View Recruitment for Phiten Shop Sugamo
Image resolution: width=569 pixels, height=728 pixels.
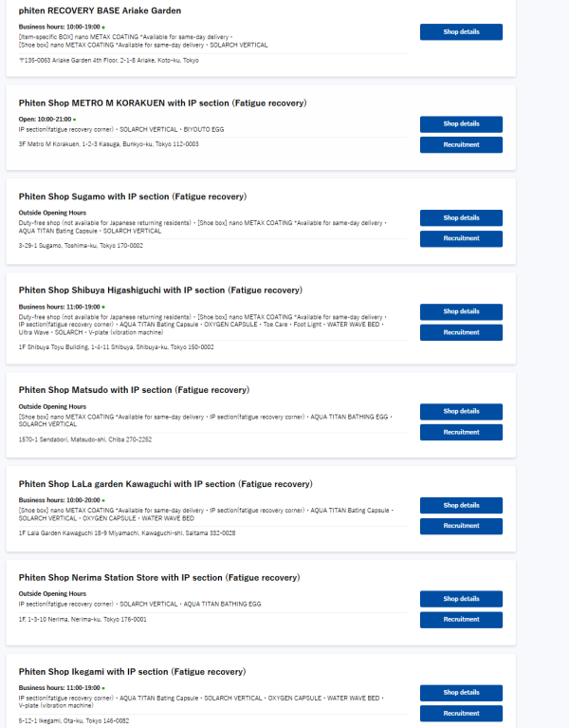pos(461,239)
